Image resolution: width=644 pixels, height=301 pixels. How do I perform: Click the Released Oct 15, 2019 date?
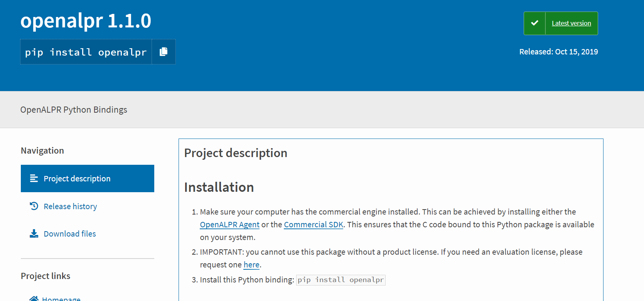pyautogui.click(x=558, y=52)
